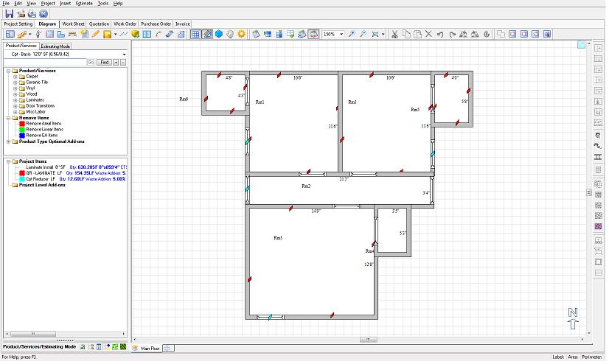Select the Pencil drawing tool
This screenshot has height=364, width=609.
click(x=96, y=34)
